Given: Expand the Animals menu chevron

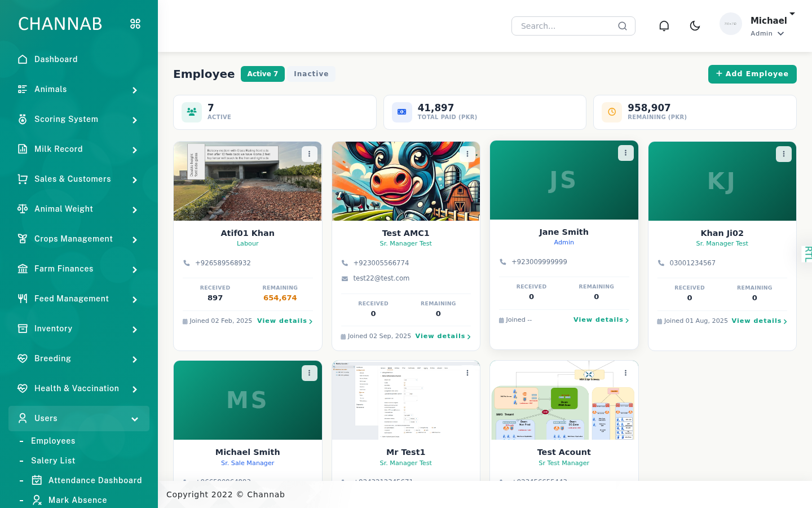Looking at the screenshot, I should tap(135, 90).
